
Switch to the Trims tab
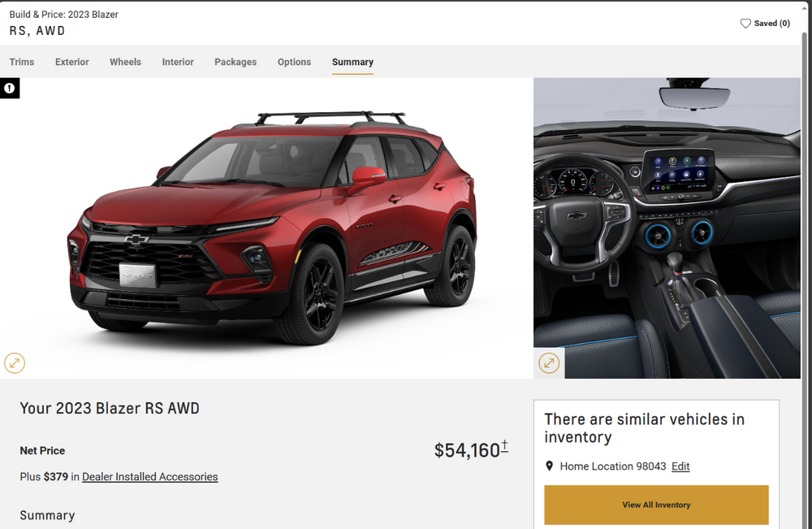pos(22,62)
